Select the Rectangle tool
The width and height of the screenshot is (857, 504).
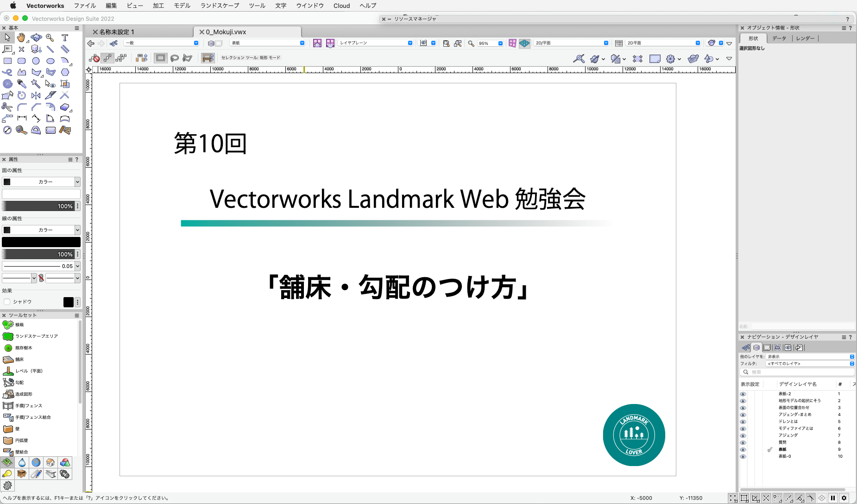coord(7,61)
